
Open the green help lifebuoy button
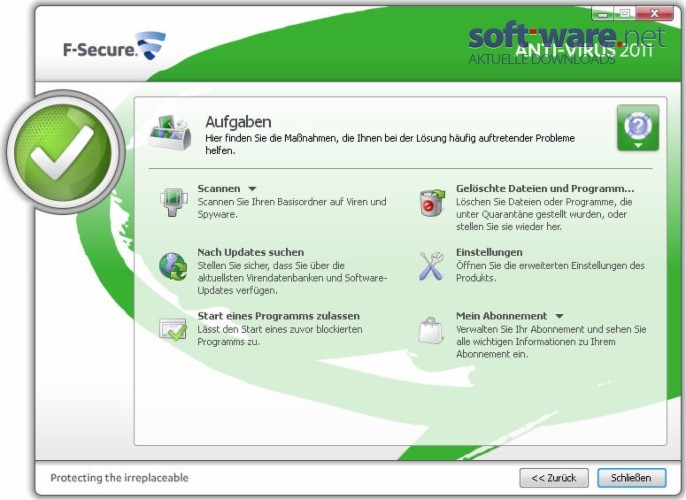click(638, 128)
